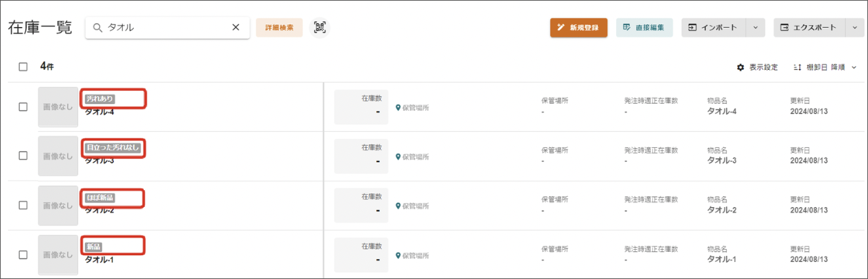
Task: Click the magnifier search icon
Action: tap(98, 28)
